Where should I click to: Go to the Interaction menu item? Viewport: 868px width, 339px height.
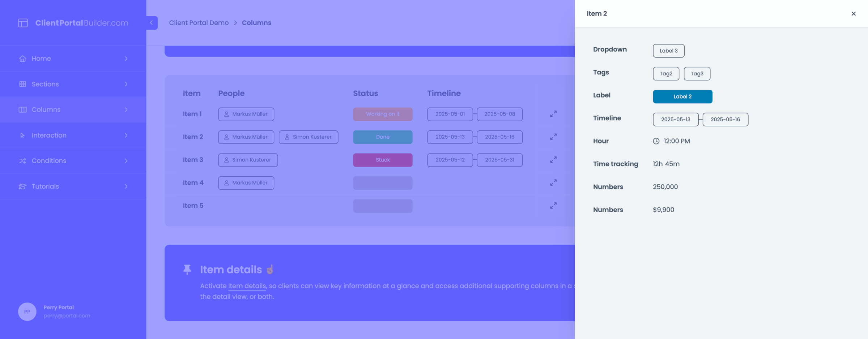(49, 135)
